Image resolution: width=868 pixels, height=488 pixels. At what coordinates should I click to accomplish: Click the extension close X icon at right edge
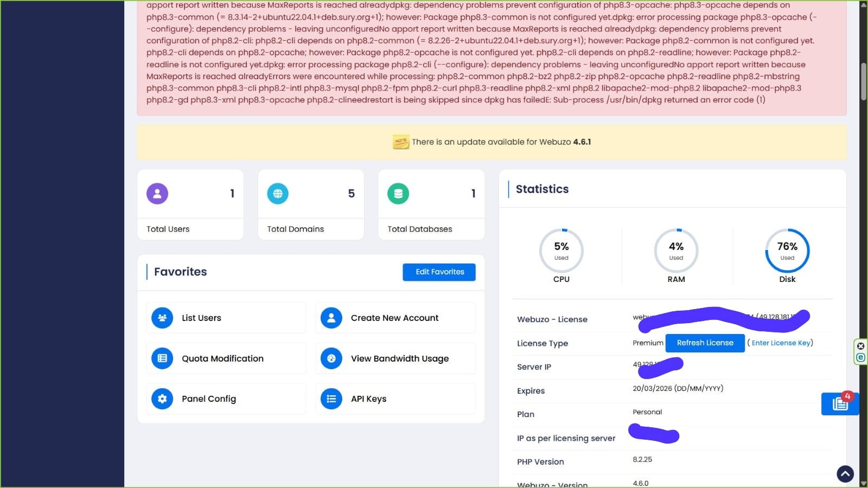(x=860, y=346)
